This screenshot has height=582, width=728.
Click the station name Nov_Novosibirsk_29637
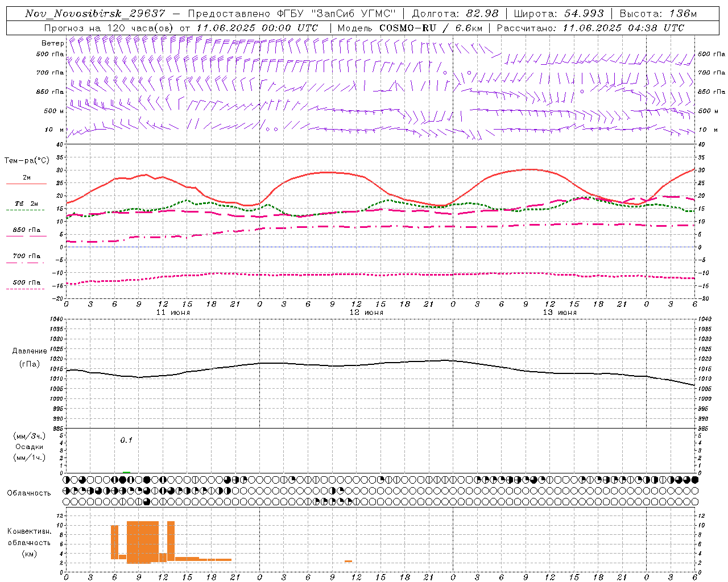[x=95, y=14]
